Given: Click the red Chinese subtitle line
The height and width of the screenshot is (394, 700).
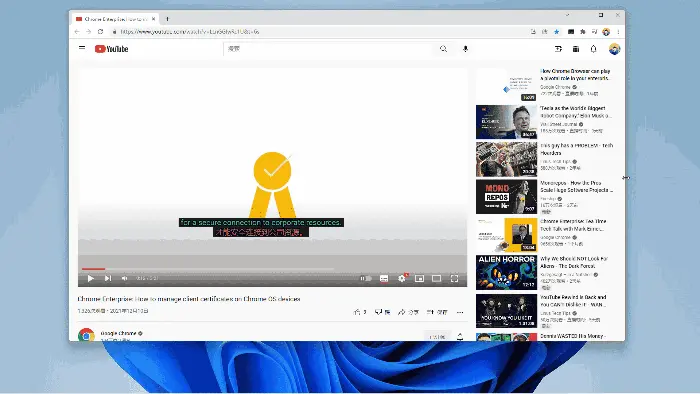Looking at the screenshot, I should 261,232.
